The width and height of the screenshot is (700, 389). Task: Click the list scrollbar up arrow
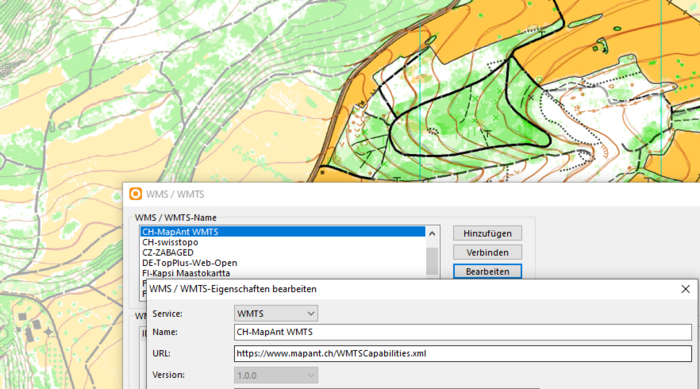pyautogui.click(x=432, y=234)
